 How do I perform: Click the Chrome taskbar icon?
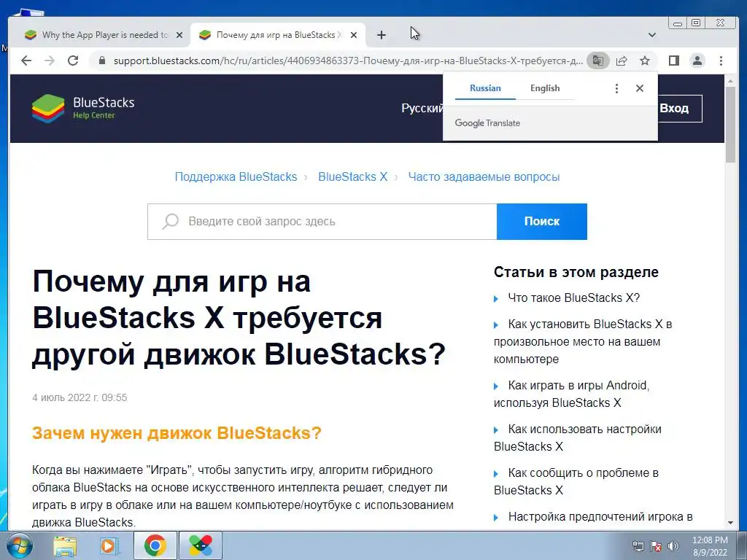(x=155, y=545)
